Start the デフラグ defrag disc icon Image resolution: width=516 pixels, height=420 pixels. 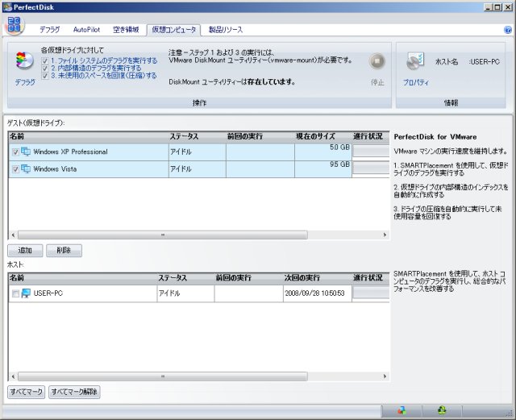click(x=25, y=61)
